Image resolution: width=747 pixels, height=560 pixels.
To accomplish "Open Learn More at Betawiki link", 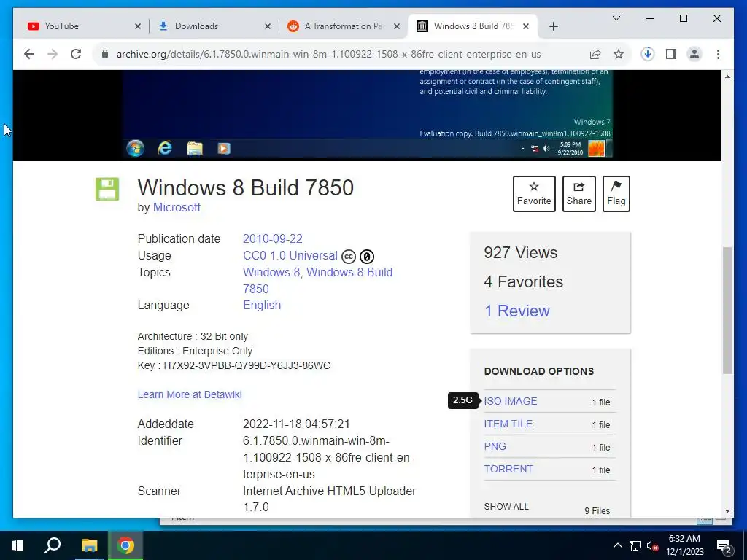I will pos(190,394).
